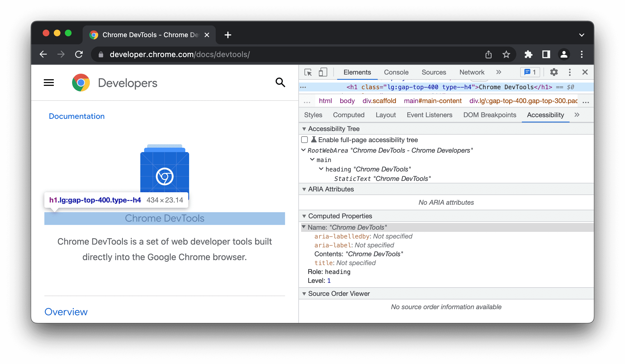
Task: Click the Documentation link
Action: click(x=76, y=116)
